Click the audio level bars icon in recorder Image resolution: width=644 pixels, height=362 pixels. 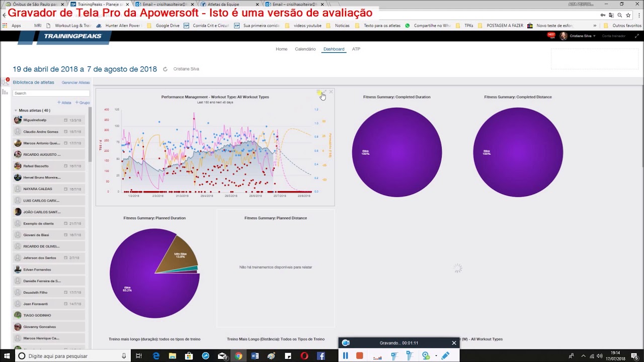coord(377,357)
